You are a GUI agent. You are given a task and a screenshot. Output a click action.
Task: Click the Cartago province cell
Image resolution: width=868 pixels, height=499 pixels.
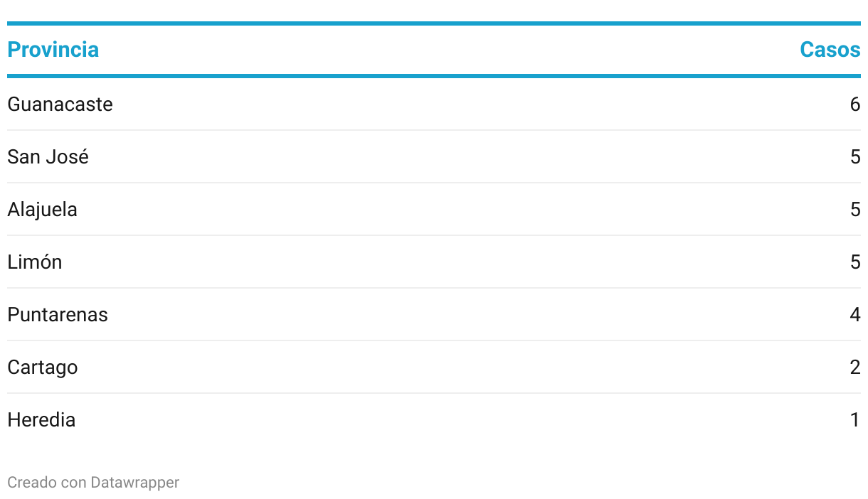coord(43,367)
